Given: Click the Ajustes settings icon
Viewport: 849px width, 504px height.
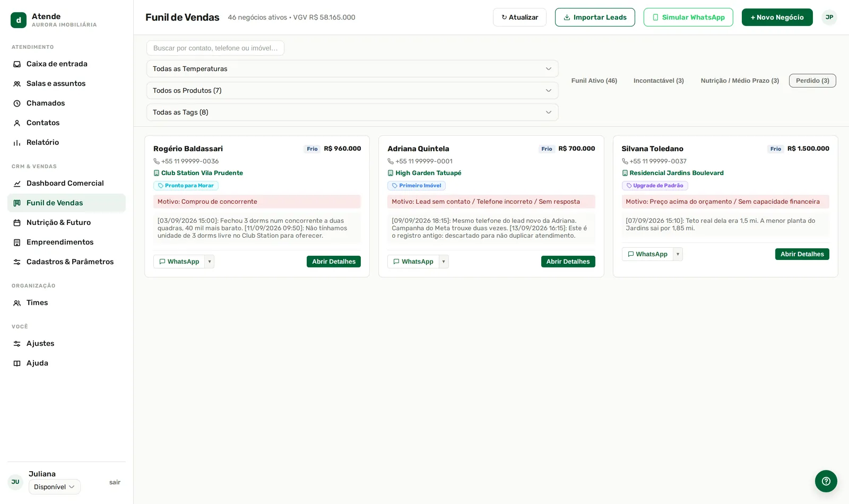Looking at the screenshot, I should tap(17, 344).
